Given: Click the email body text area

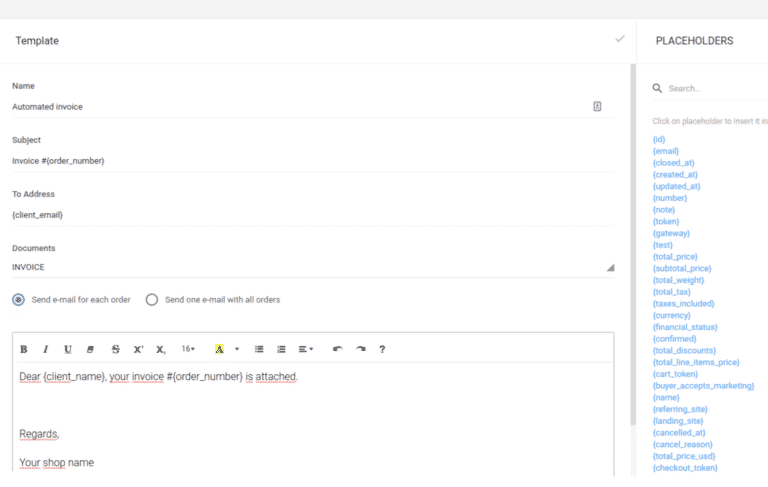Looking at the screenshot, I should click(313, 419).
